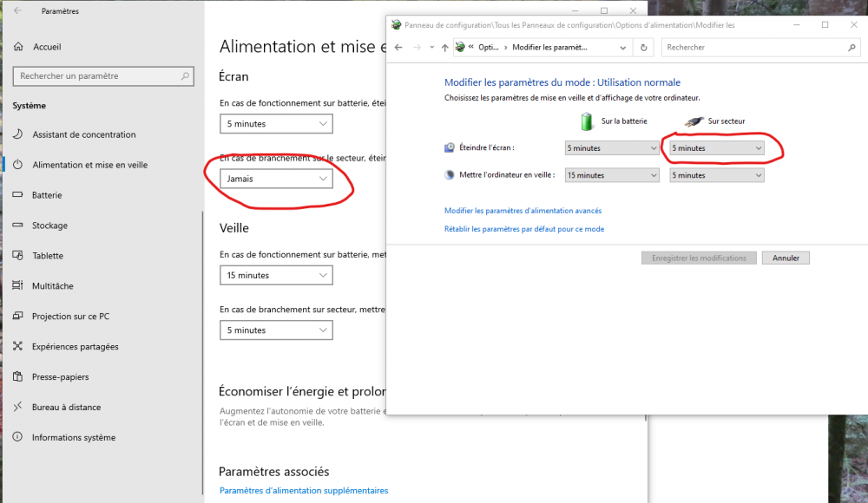Open Informations système info icon
The image size is (868, 503).
(x=17, y=436)
